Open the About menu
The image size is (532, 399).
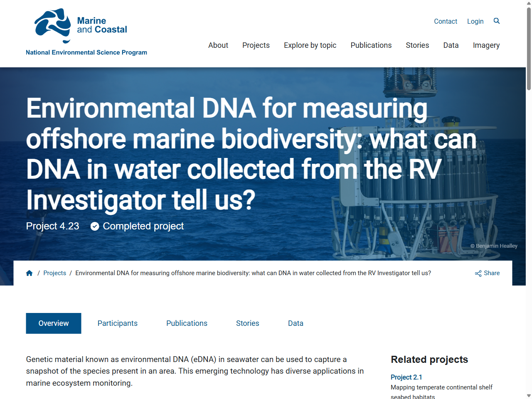pos(218,45)
